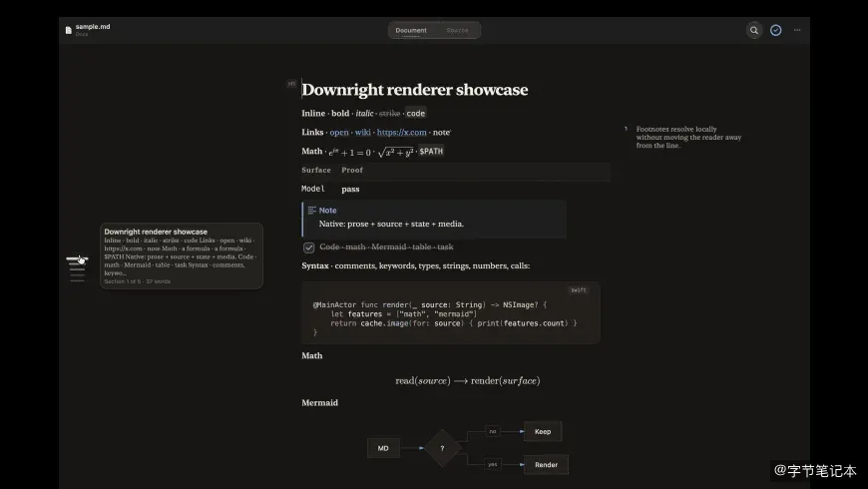Click the "Model" table cell

tap(313, 189)
